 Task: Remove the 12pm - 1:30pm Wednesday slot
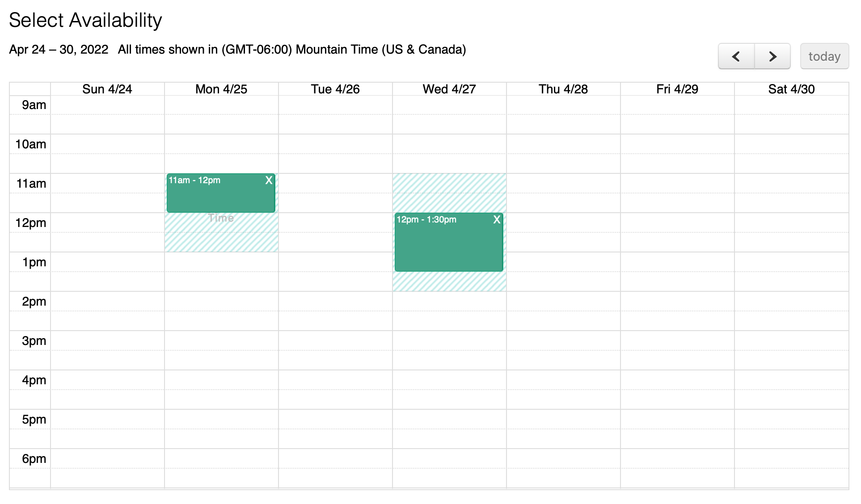(x=497, y=219)
